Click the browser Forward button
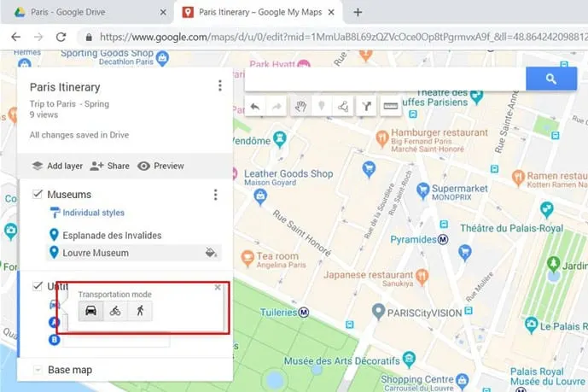The image size is (588, 392). (x=38, y=37)
